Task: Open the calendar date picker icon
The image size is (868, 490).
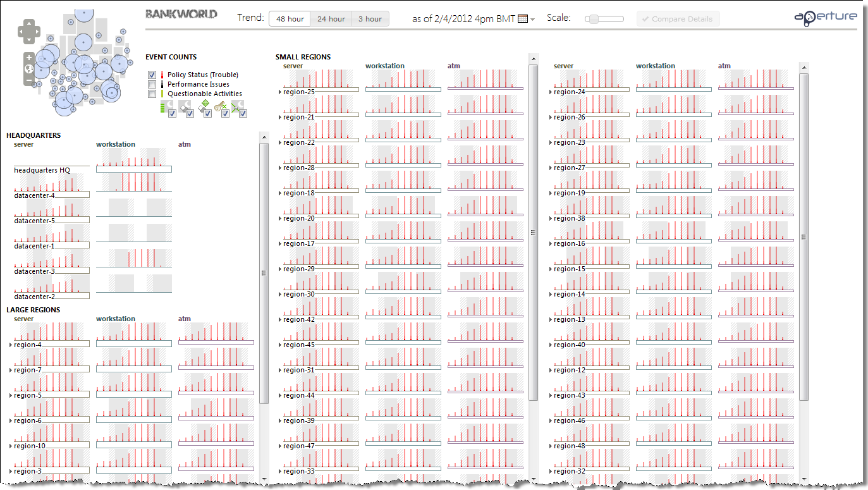Action: pos(522,19)
